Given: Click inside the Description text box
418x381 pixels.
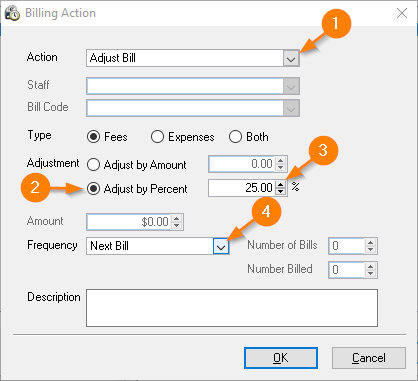Looking at the screenshot, I should click(x=232, y=308).
